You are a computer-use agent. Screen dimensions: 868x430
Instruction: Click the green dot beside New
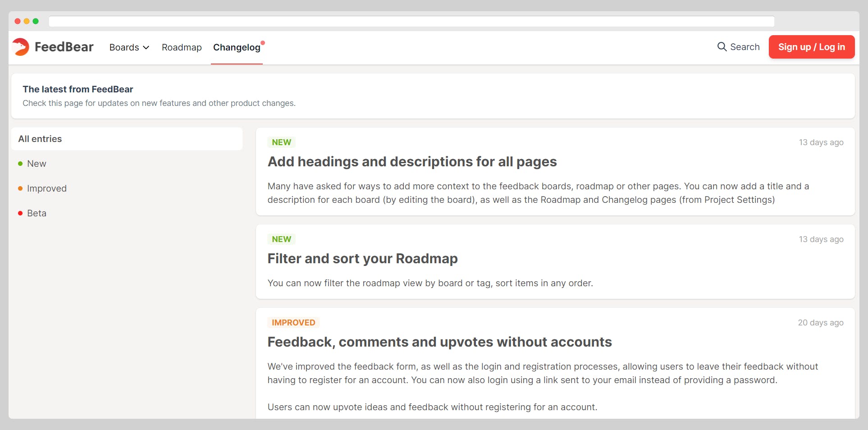point(20,164)
